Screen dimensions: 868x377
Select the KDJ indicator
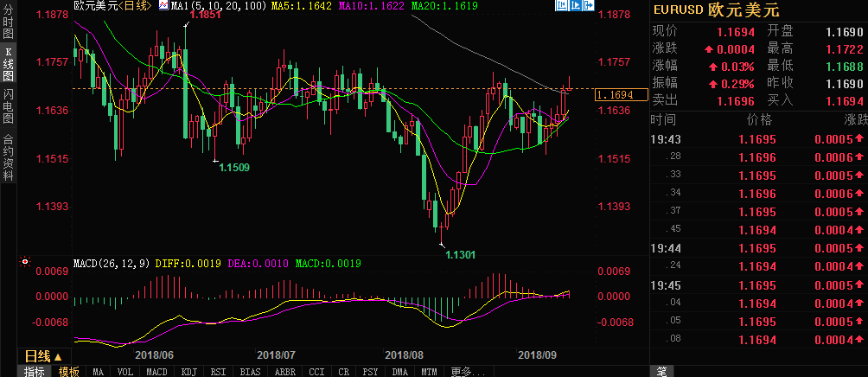187,372
